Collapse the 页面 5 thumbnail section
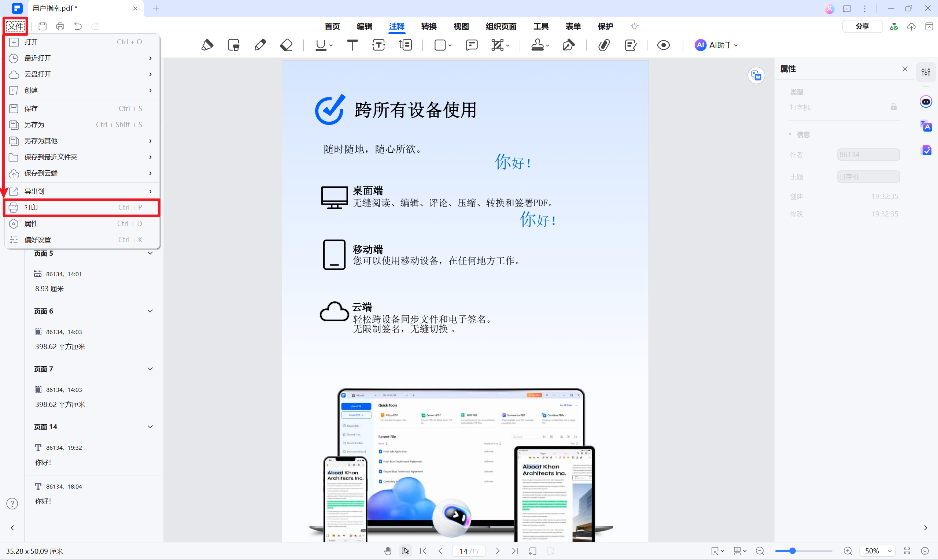 150,253
